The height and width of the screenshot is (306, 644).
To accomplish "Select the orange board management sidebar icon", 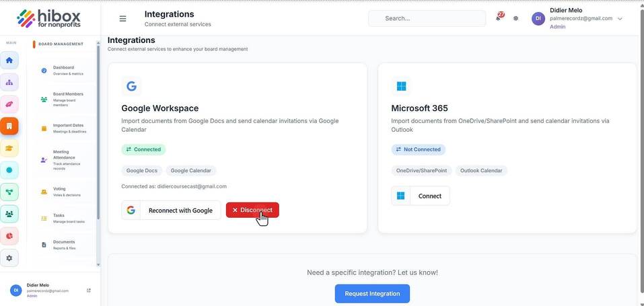I will 9,126.
